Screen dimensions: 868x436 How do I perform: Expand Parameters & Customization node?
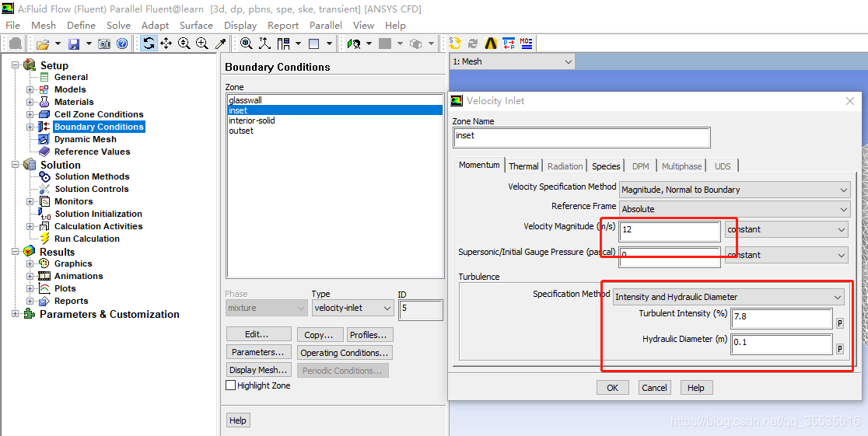[15, 314]
